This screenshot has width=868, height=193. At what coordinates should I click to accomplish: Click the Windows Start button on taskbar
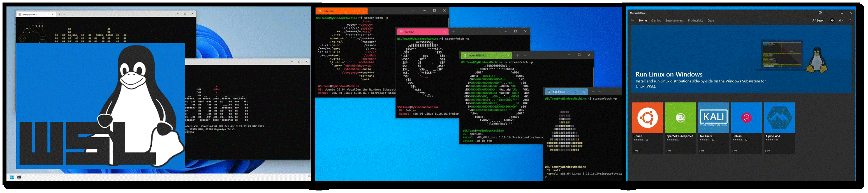pyautogui.click(x=11, y=177)
